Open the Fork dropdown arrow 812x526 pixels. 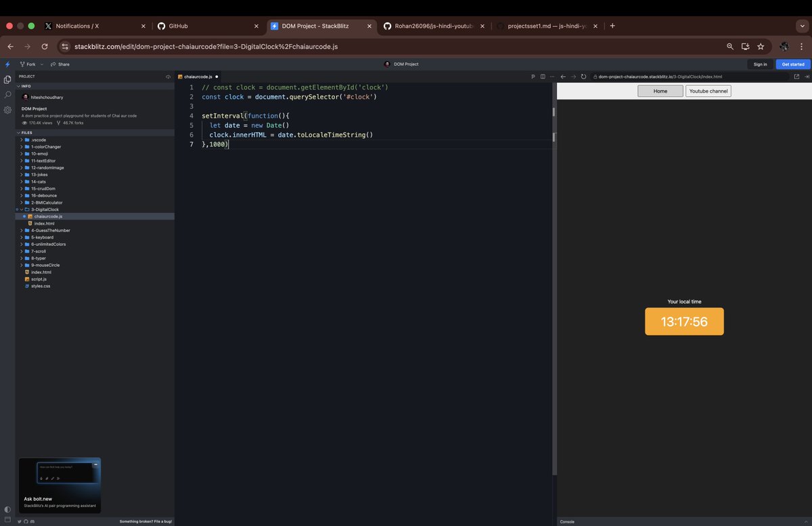point(42,64)
